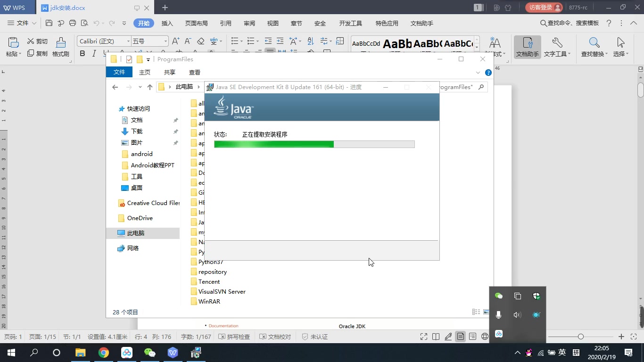Viewport: 644px width, 362px height.
Task: Increase font size with the A+ icon
Action: (x=175, y=41)
